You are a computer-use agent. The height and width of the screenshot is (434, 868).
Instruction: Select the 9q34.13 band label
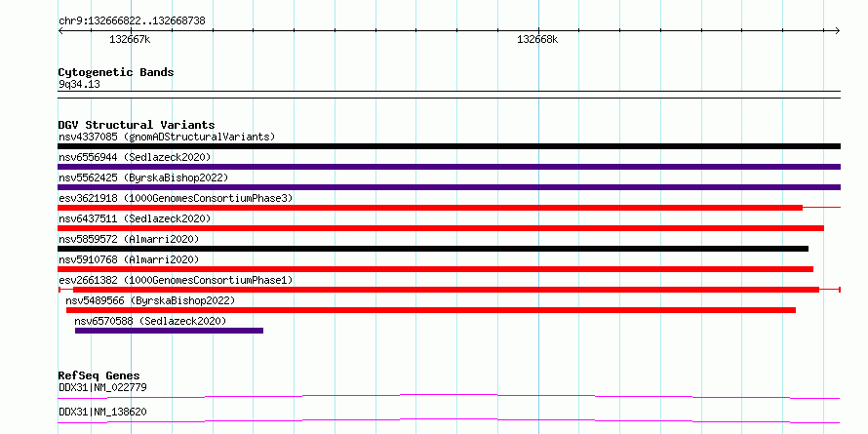point(79,85)
